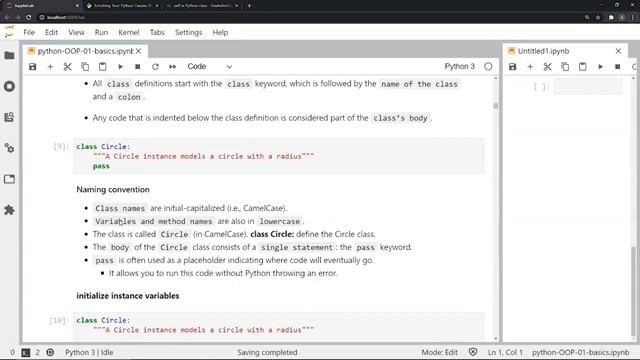Click code cell [10] class Circle
The height and width of the screenshot is (360, 640).
click(279, 326)
